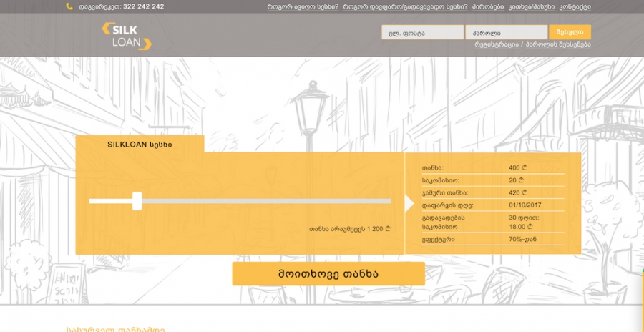Click the 400 ₾ amount value
The image size is (644, 332).
pos(518,168)
